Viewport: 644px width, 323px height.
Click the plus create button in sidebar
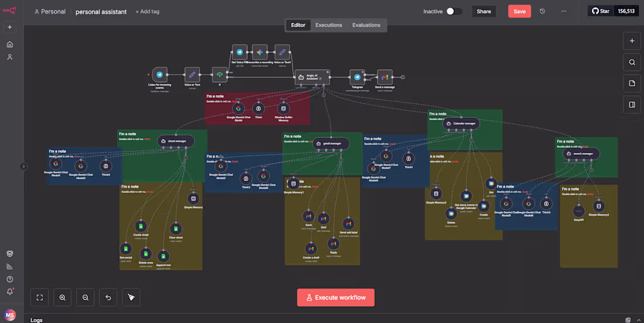coord(10,27)
